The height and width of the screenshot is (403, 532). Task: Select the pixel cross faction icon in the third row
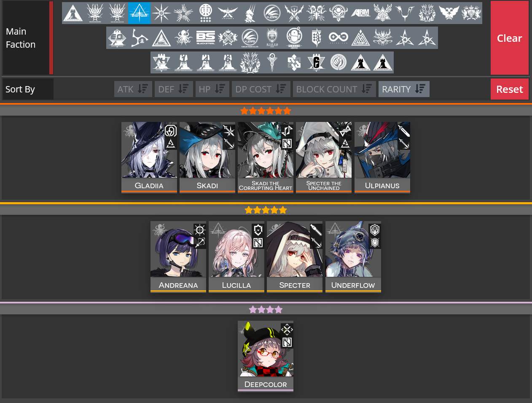(x=294, y=62)
